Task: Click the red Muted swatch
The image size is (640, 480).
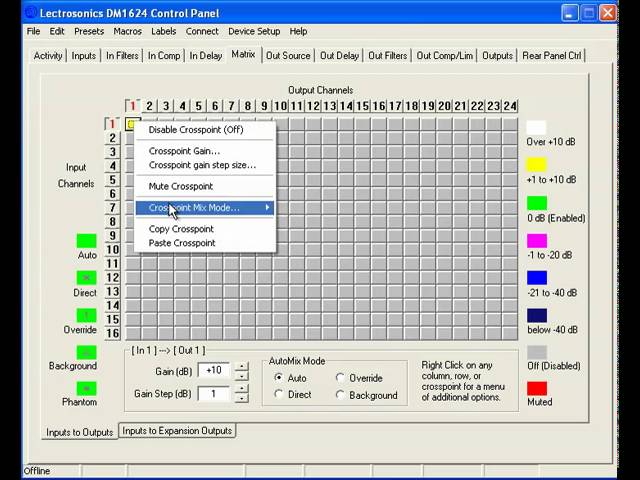Action: tap(536, 389)
